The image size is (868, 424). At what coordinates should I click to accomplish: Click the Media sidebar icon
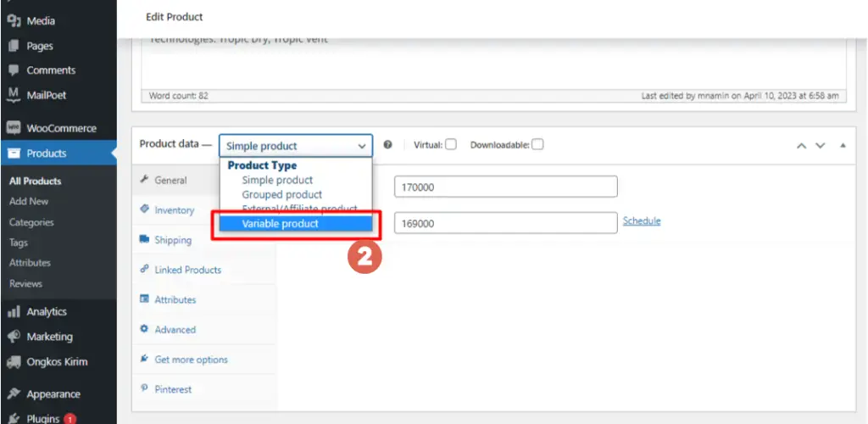click(14, 21)
